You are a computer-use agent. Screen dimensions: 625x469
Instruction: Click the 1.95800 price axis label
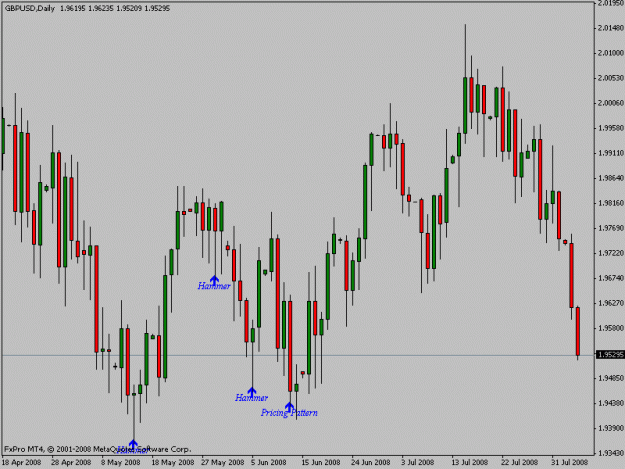click(610, 328)
